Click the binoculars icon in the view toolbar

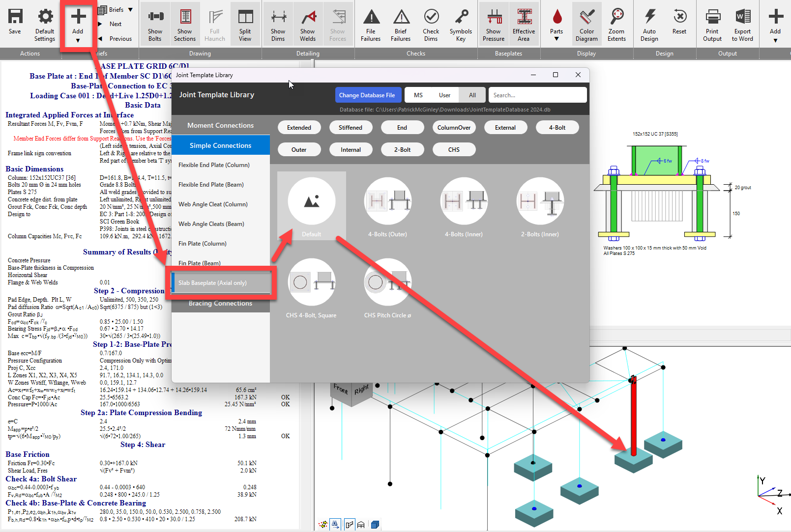pyautogui.click(x=335, y=525)
